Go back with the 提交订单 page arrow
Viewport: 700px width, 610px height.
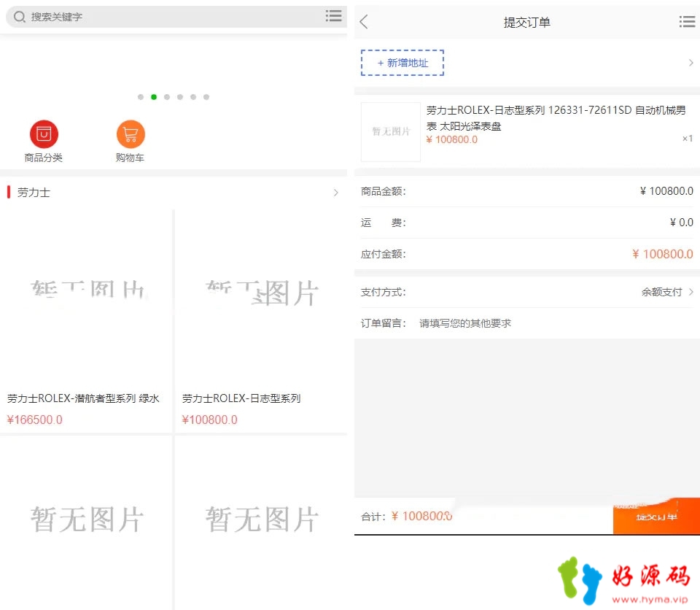[365, 21]
